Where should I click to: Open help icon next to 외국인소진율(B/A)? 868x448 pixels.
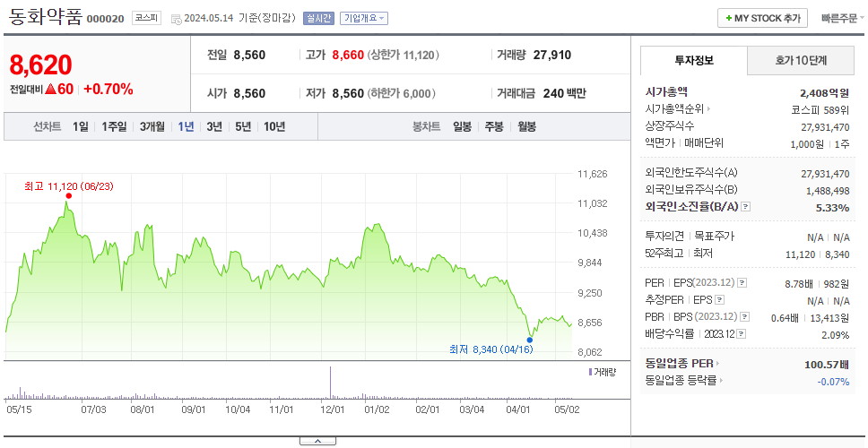[746, 207]
